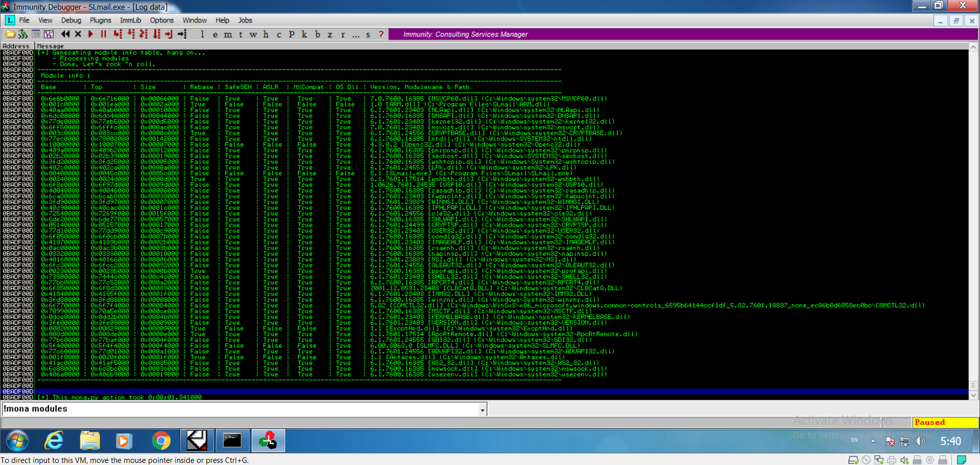The image size is (980, 465).
Task: Expand the command history dropdown arrow
Action: coord(482,409)
